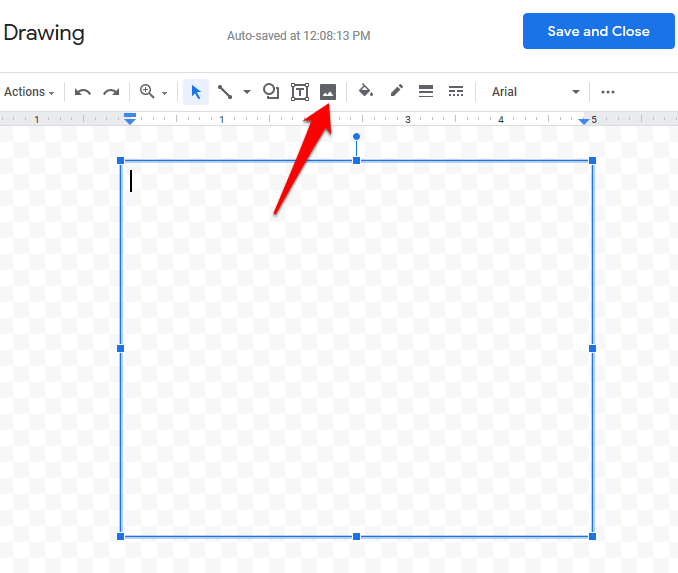Click the rotation handle above text box
Screen dimensions: 678x573
356,137
